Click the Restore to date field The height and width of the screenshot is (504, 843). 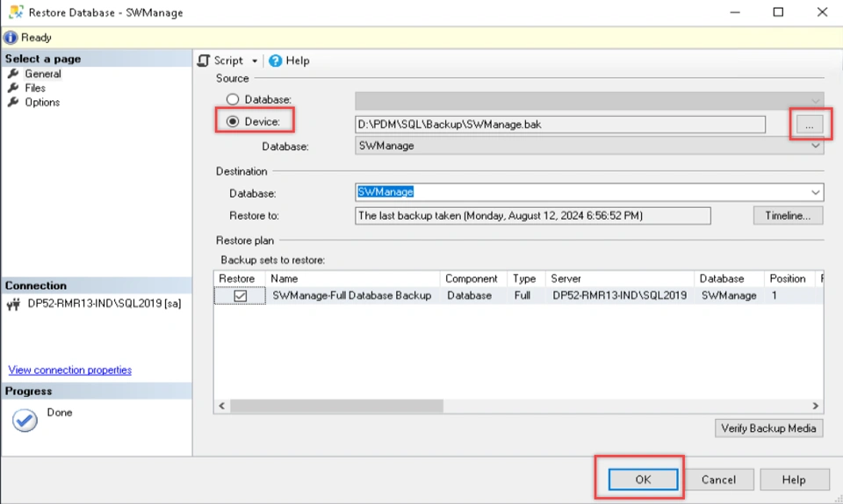533,216
